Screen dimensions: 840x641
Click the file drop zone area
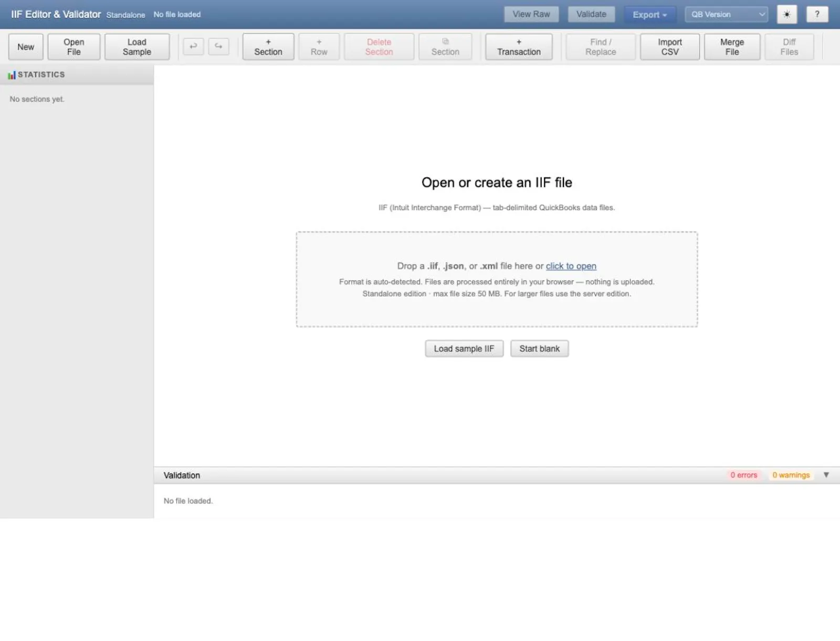pos(497,279)
